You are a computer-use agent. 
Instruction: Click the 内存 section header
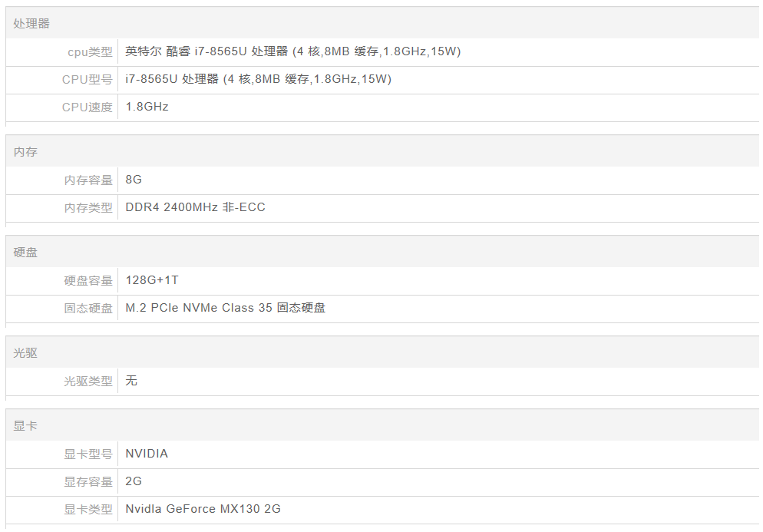(x=25, y=152)
